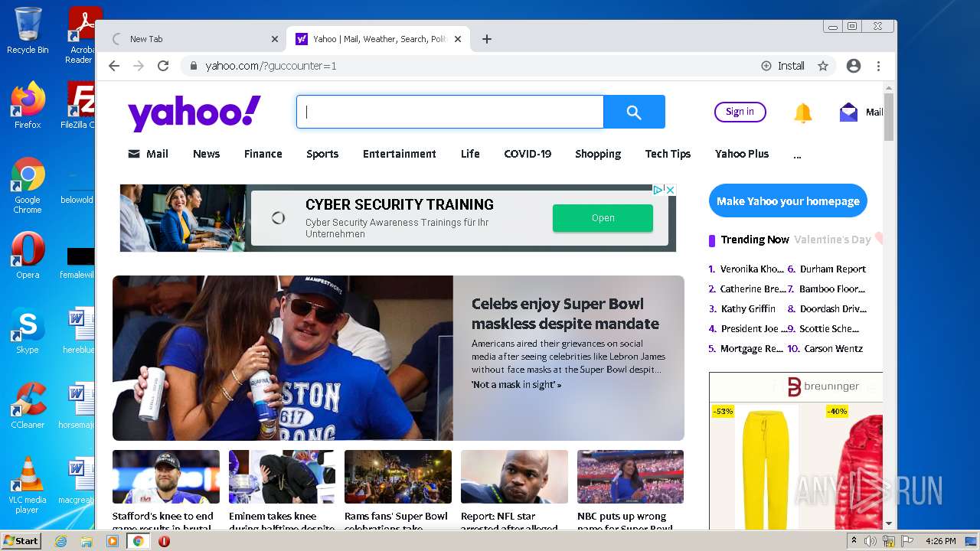Open VLC media player shortcut
The image size is (980, 551).
click(x=28, y=485)
